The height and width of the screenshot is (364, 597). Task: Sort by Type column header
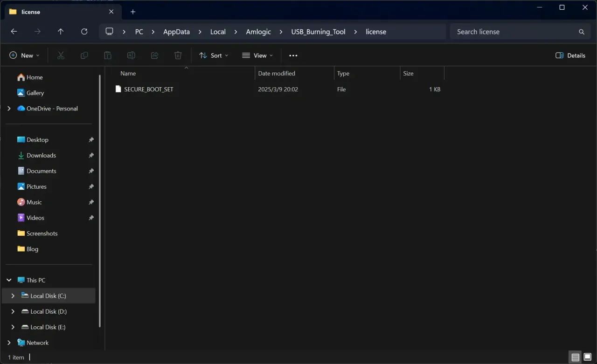tap(367, 73)
